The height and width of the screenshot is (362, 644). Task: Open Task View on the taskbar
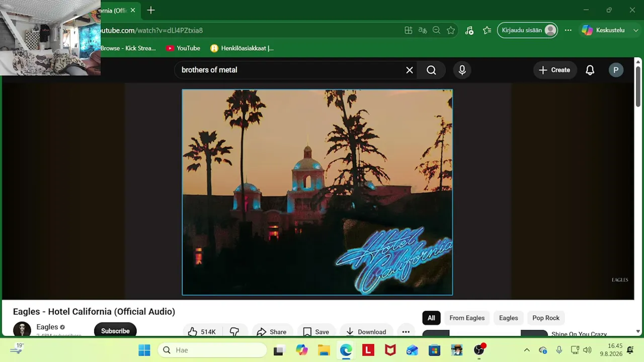tap(278, 350)
